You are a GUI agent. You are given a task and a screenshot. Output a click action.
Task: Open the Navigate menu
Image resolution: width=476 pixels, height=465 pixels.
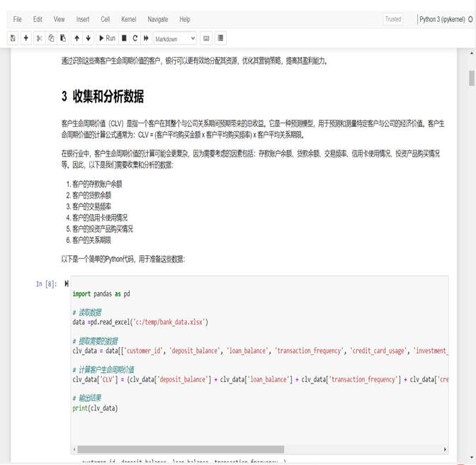(x=157, y=19)
